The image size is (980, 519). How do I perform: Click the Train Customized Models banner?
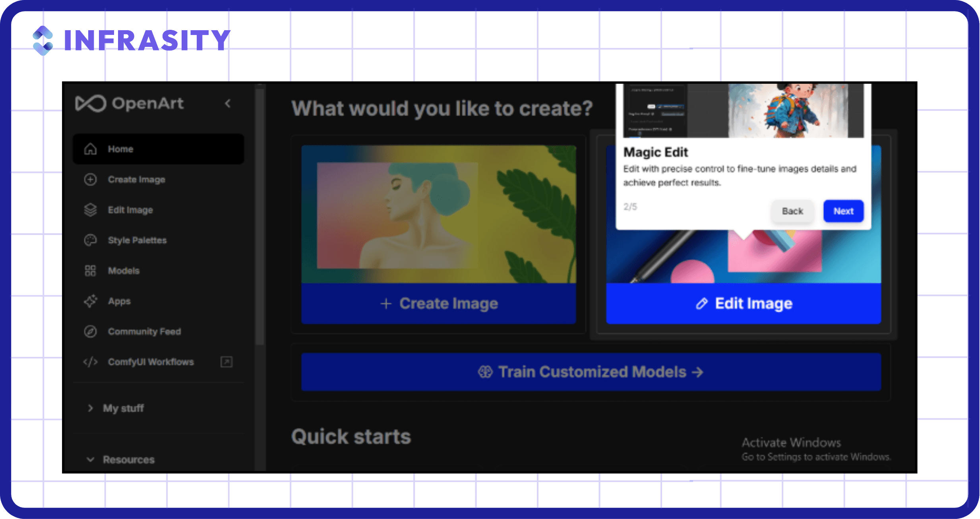(591, 372)
